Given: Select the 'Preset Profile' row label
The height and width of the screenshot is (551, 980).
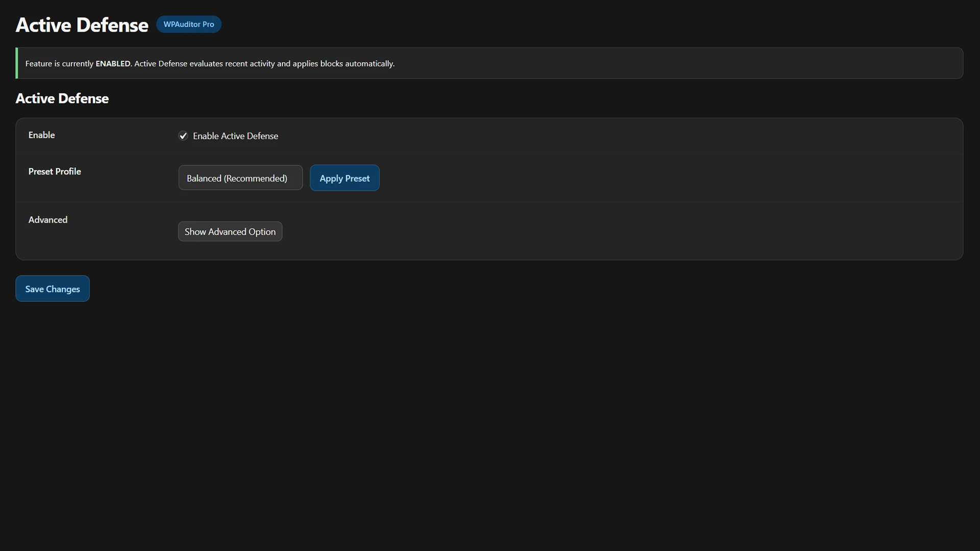Looking at the screenshot, I should point(55,171).
